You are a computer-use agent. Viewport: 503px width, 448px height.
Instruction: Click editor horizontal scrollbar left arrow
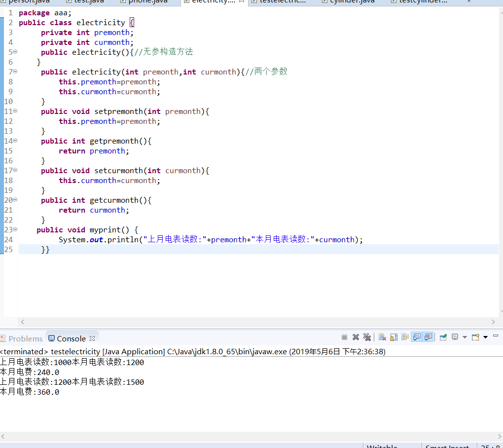coord(23,322)
